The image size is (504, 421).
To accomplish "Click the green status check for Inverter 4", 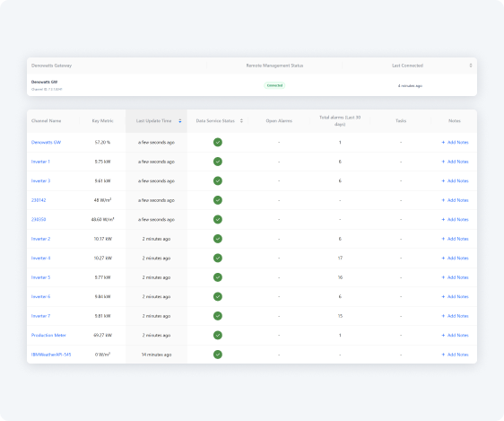I will click(218, 258).
